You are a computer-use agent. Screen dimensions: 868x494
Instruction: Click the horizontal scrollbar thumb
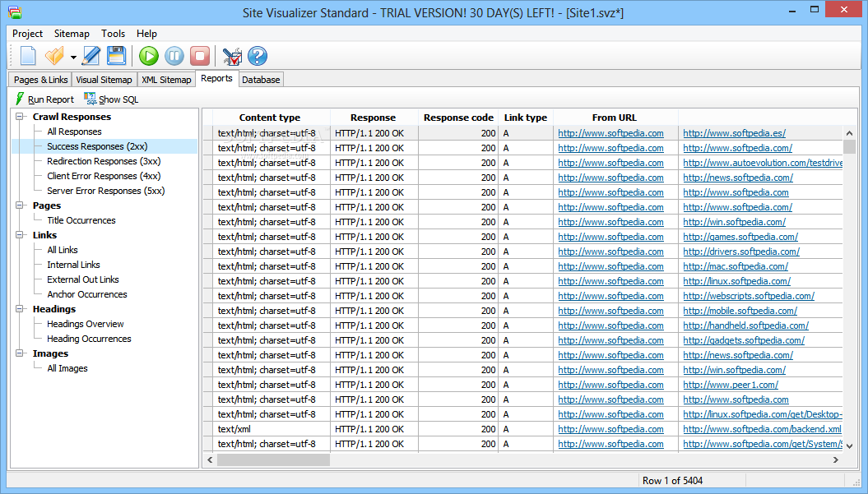tap(273, 459)
